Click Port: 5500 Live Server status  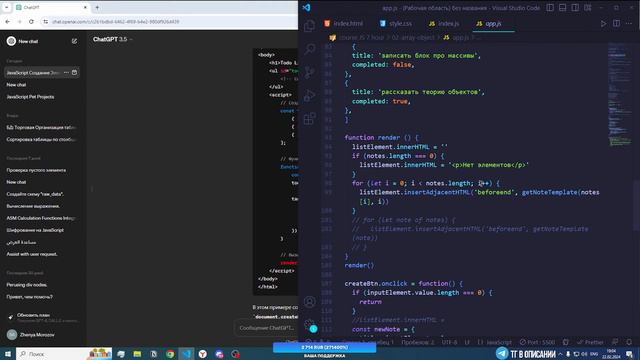pos(537,342)
